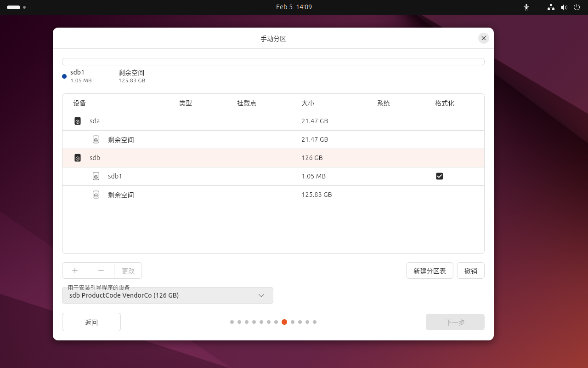Click the partition icon of 125.83 GB free space
This screenshot has height=368, width=588.
96,195
